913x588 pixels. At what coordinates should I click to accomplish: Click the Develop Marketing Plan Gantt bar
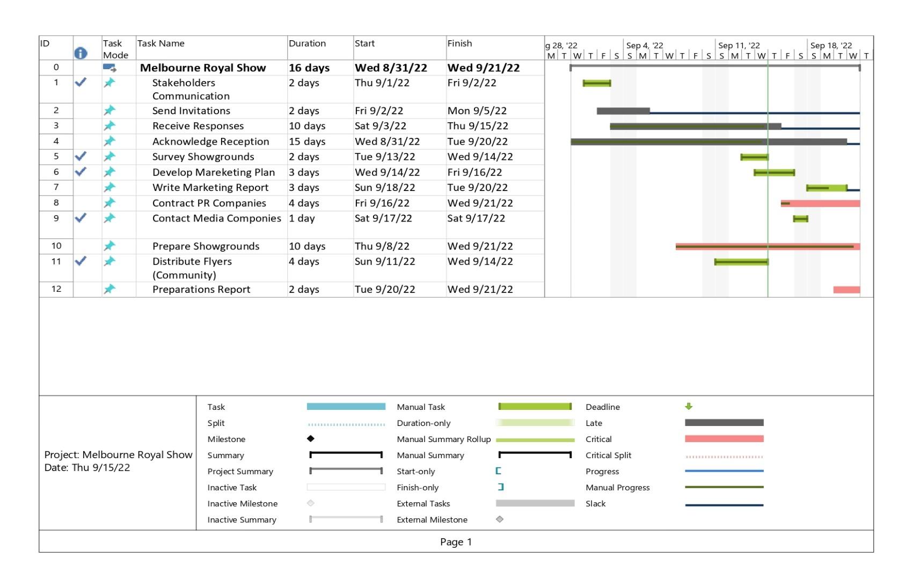click(x=774, y=172)
